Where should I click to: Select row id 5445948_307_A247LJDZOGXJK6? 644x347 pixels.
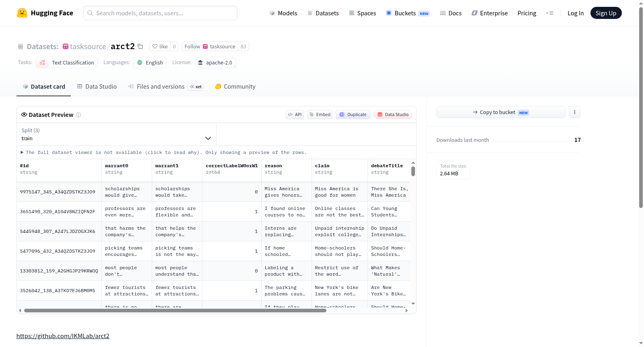[58, 231]
